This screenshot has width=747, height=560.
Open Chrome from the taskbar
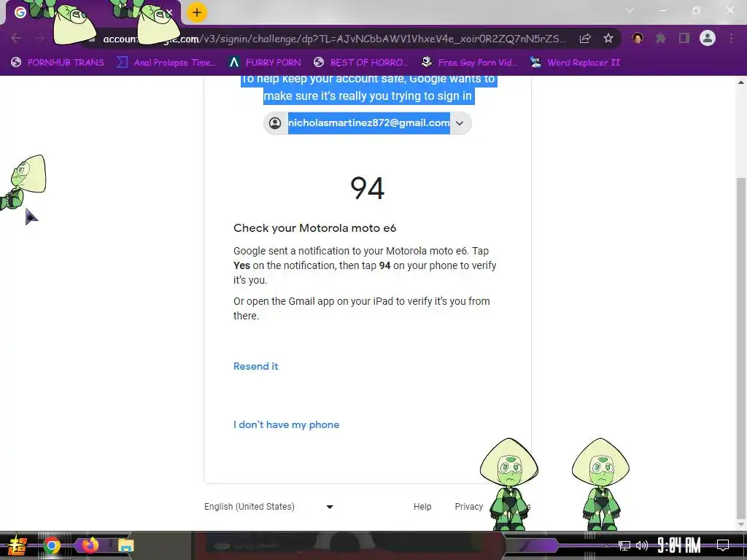pyautogui.click(x=52, y=545)
